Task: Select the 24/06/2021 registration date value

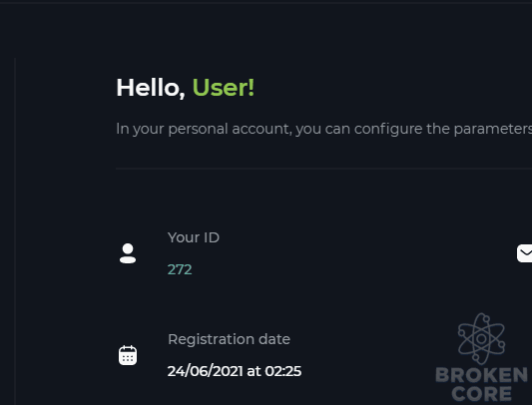Action: pyautogui.click(x=205, y=371)
